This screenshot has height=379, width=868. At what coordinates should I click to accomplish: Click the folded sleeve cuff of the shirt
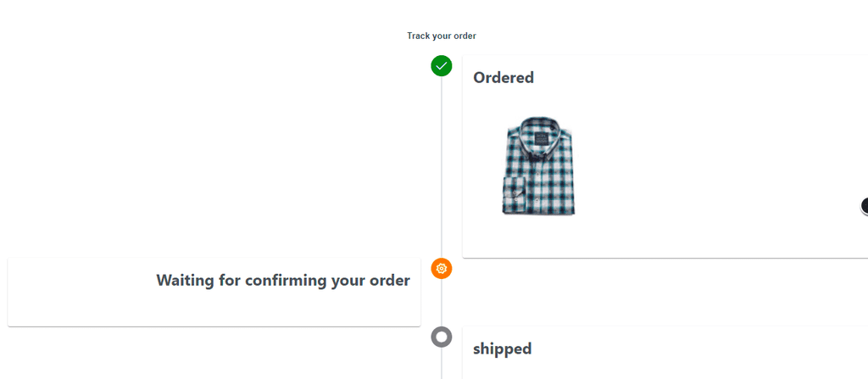tap(513, 195)
